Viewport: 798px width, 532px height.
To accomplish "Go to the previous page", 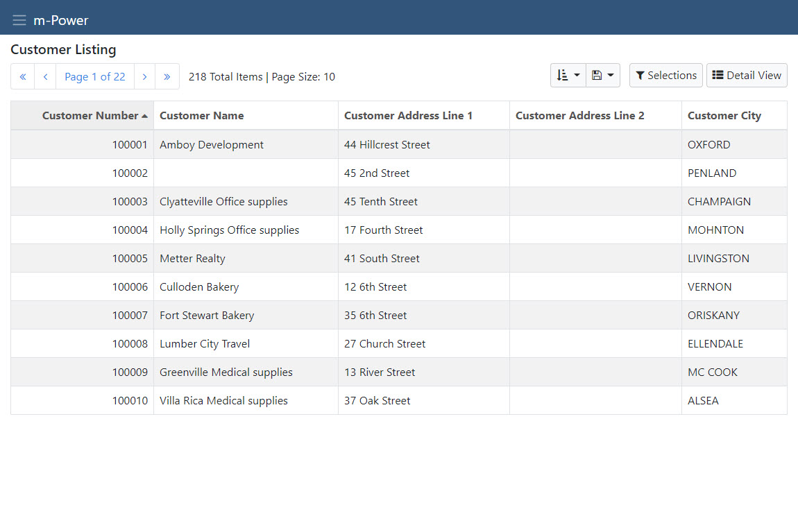I will point(45,77).
